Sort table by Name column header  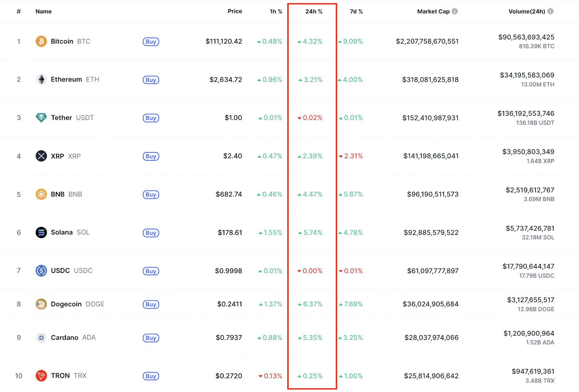[43, 11]
